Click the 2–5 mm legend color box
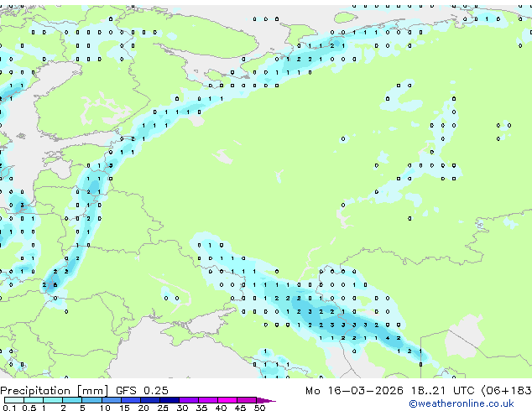This screenshot has height=411, width=532. 72,400
